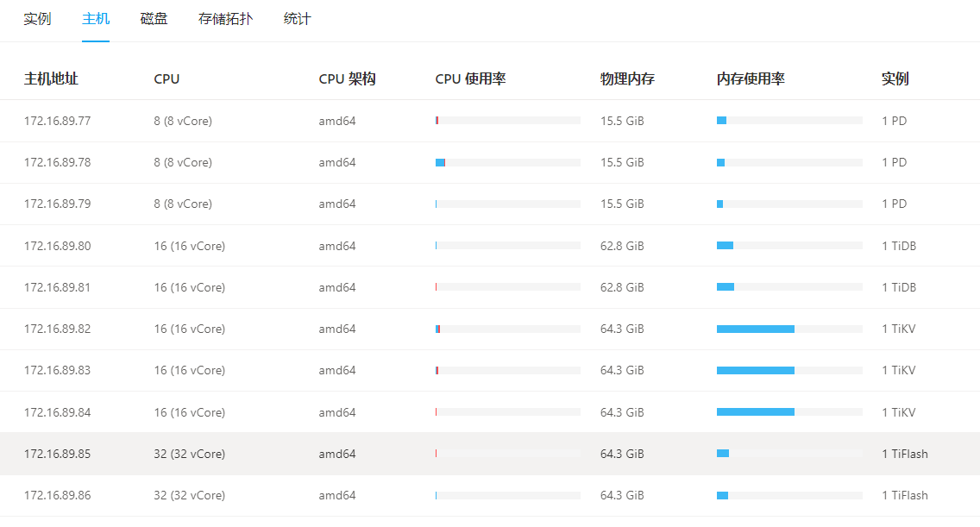Click CPU usage bar for 172.16.89.78
The image size is (980, 527).
tap(508, 162)
